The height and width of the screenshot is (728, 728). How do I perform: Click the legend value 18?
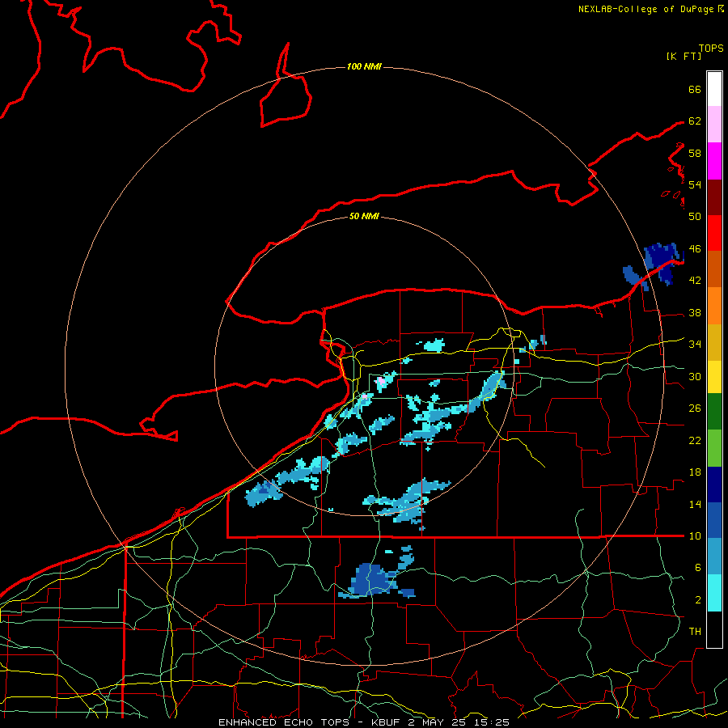[695, 472]
